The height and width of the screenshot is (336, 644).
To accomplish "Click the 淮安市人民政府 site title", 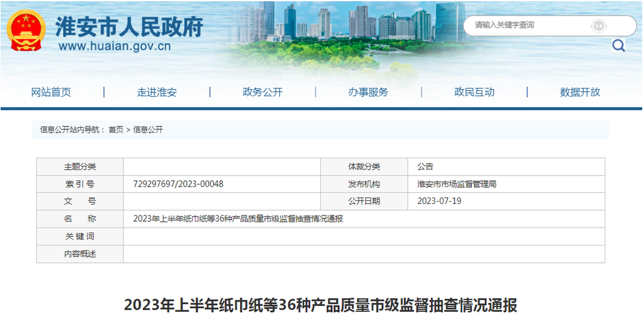I will (x=129, y=27).
